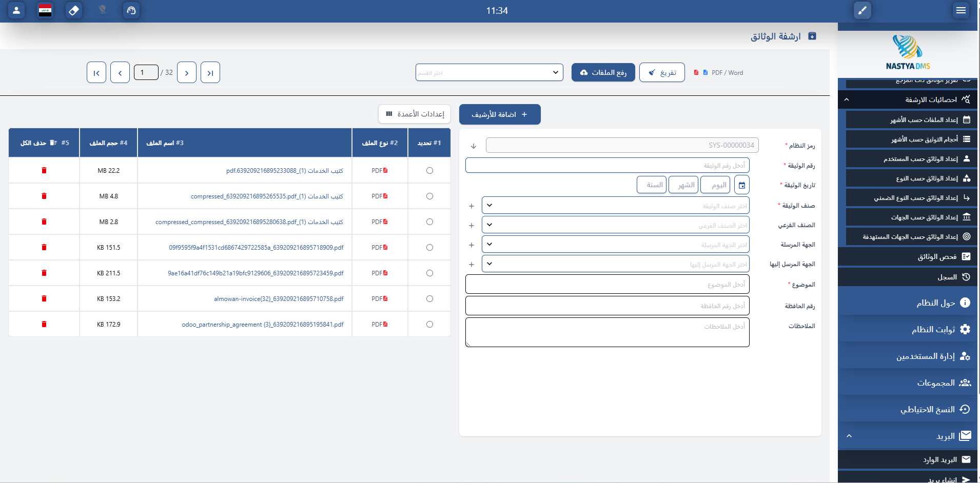Open فحص الوثائق menu item

click(x=908, y=256)
